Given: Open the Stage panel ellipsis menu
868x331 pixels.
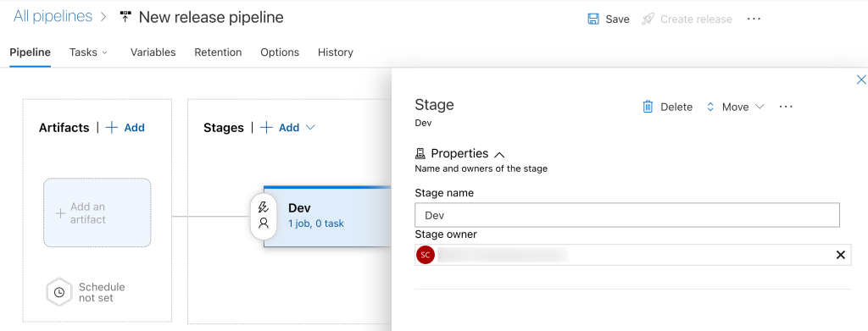Looking at the screenshot, I should [786, 107].
